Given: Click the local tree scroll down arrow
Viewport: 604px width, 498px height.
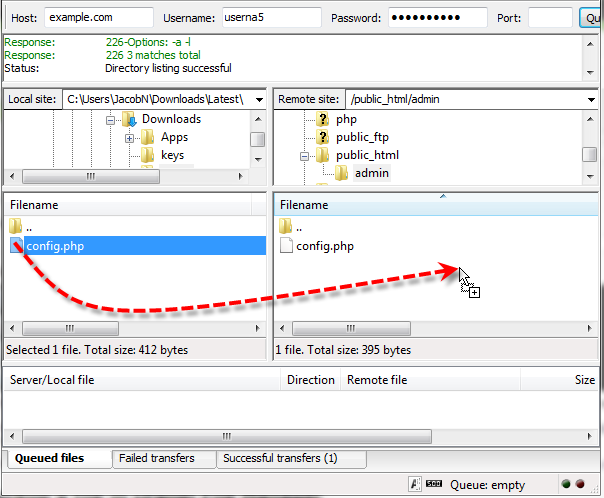Looking at the screenshot, I should (258, 159).
